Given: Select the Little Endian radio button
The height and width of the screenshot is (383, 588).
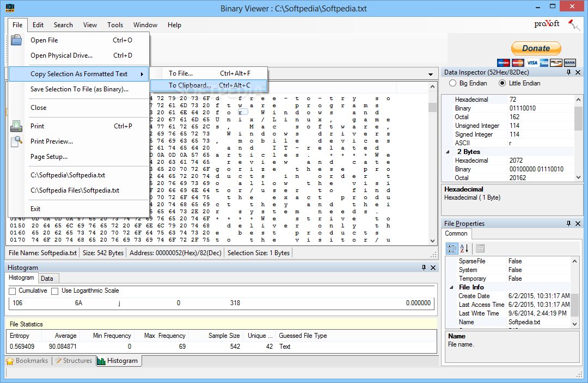Looking at the screenshot, I should tap(502, 83).
